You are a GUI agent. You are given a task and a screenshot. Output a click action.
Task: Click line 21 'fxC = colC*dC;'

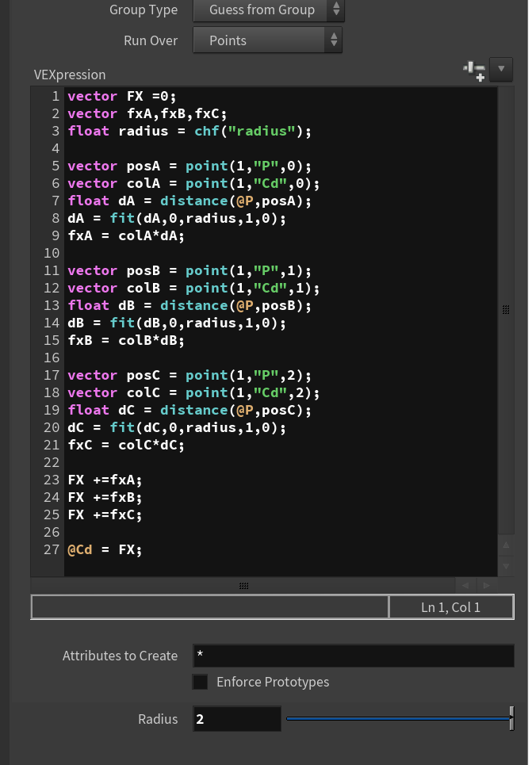point(126,445)
